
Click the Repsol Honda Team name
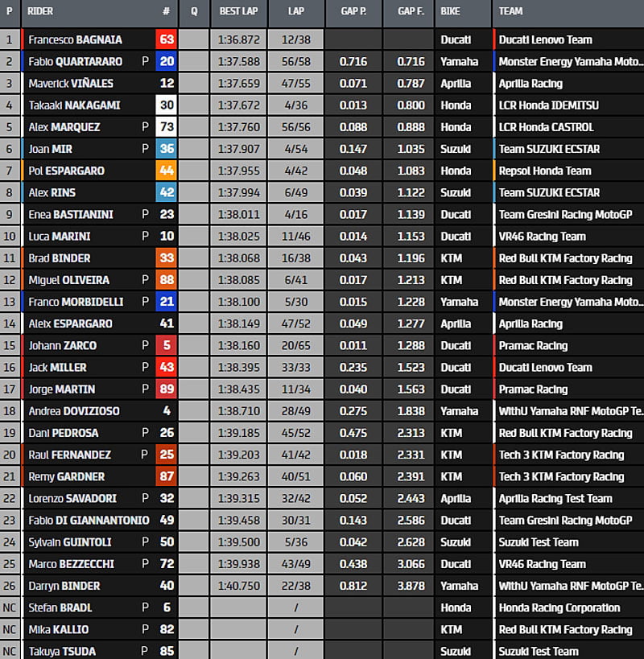(545, 171)
